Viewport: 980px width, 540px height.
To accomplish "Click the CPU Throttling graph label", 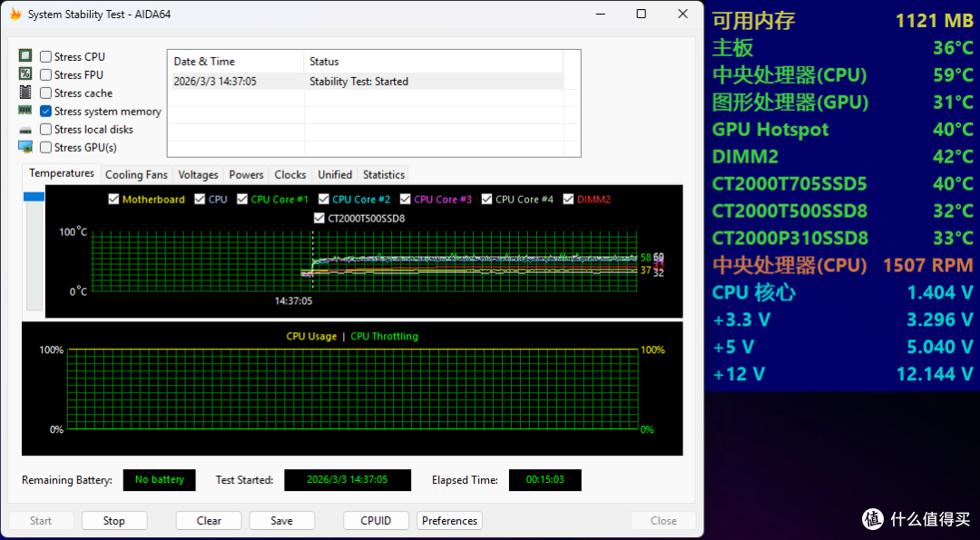I will [x=385, y=336].
